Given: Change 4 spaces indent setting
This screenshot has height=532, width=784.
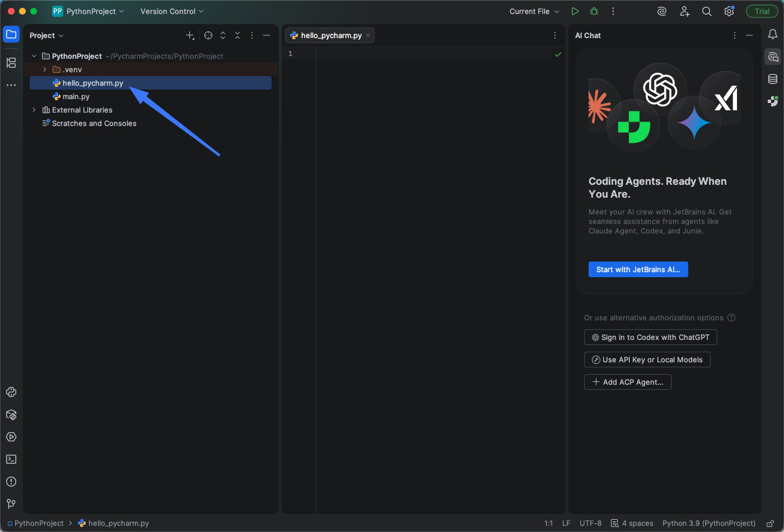Looking at the screenshot, I should click(x=632, y=523).
